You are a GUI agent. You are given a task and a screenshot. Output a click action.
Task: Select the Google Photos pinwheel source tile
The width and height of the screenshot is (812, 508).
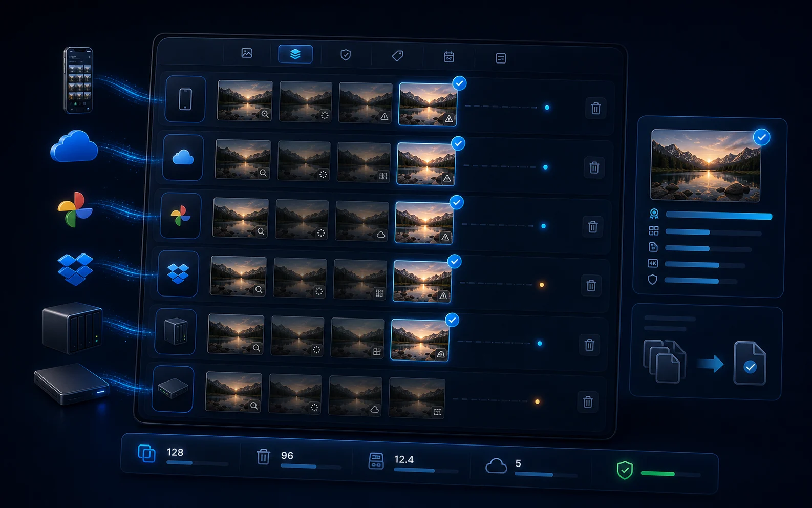[x=180, y=216]
